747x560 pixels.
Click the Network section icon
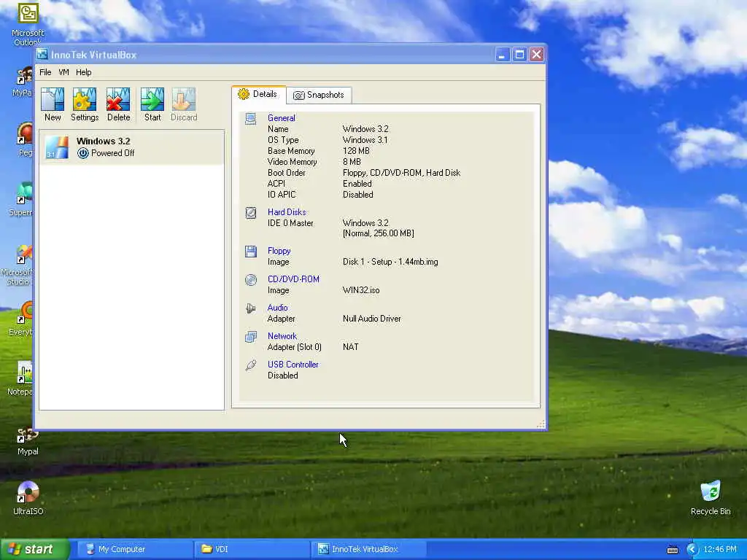251,337
